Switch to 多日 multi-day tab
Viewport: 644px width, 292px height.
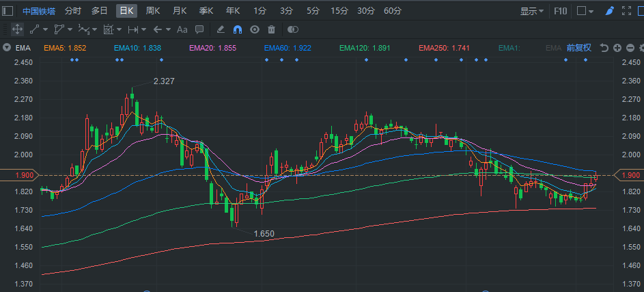[x=99, y=11]
